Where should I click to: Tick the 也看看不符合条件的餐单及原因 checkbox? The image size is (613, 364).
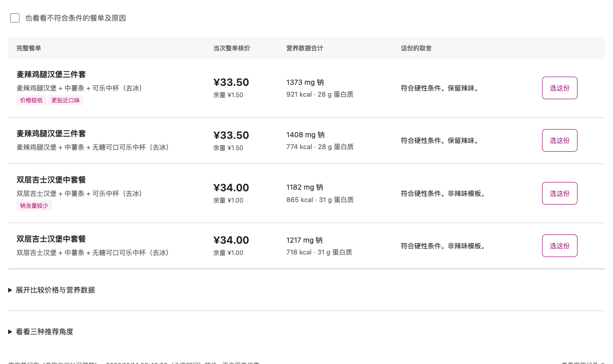click(x=15, y=18)
